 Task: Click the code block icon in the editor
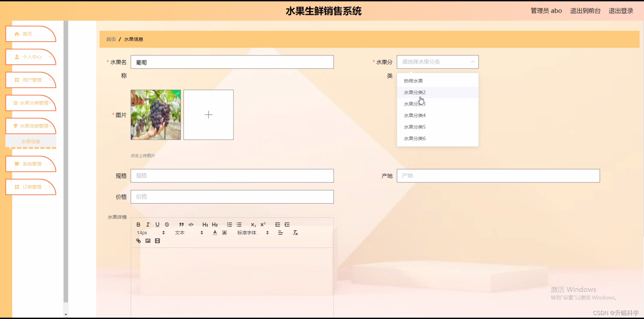191,224
